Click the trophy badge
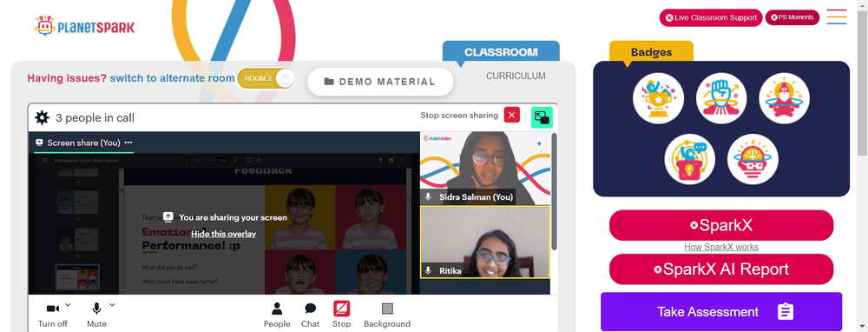 coord(658,99)
